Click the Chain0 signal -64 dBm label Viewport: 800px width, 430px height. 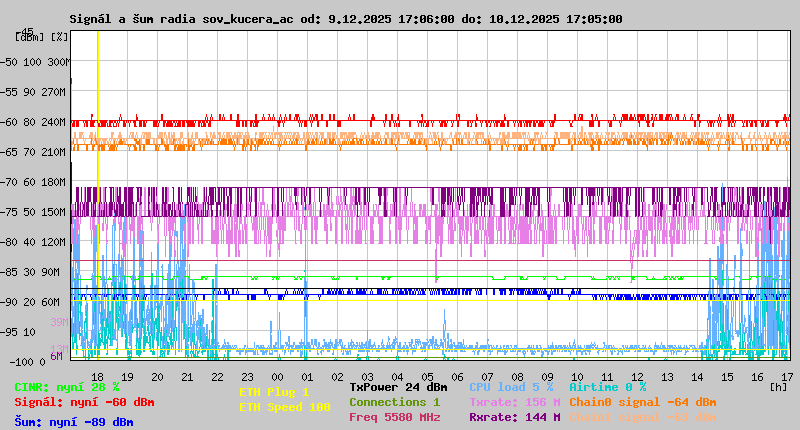643,402
